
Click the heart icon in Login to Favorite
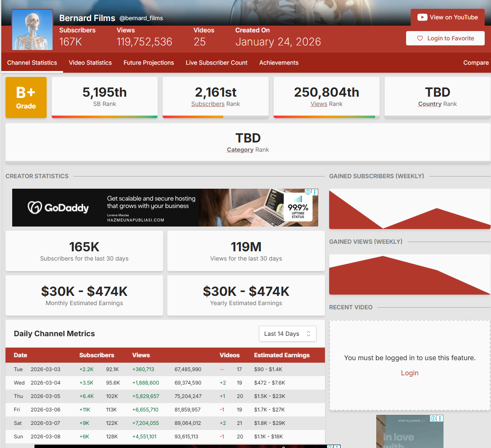tap(420, 38)
